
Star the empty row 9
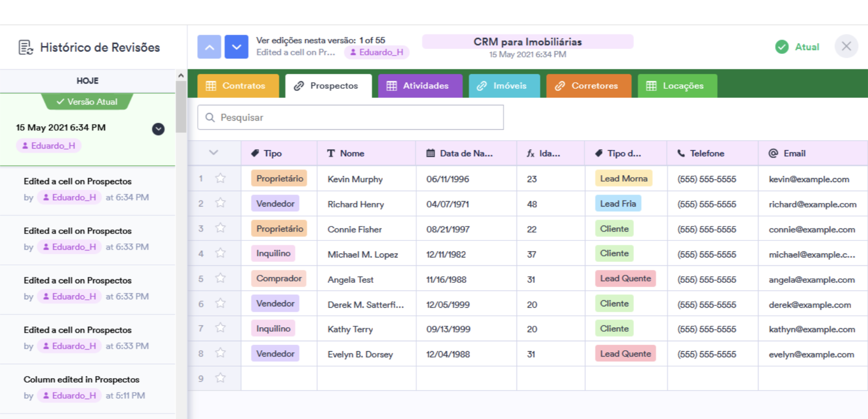[x=220, y=378]
